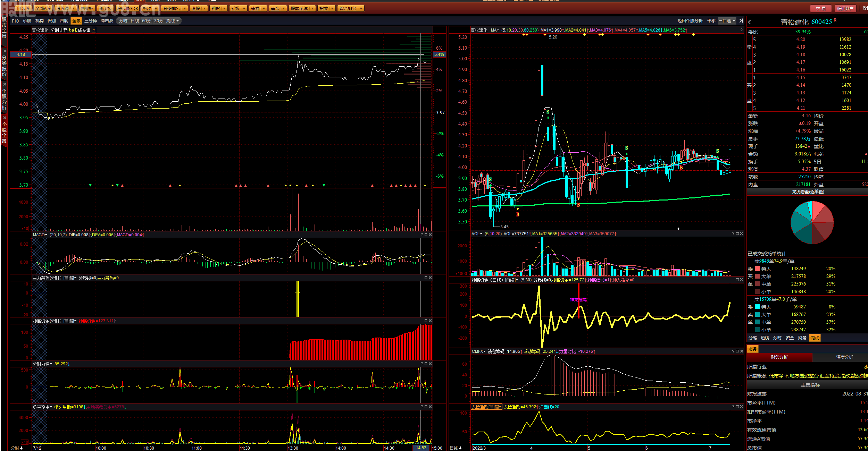Image resolution: width=868 pixels, height=451 pixels.
Task: Expand the 分类排名 dropdown
Action: coord(185,8)
